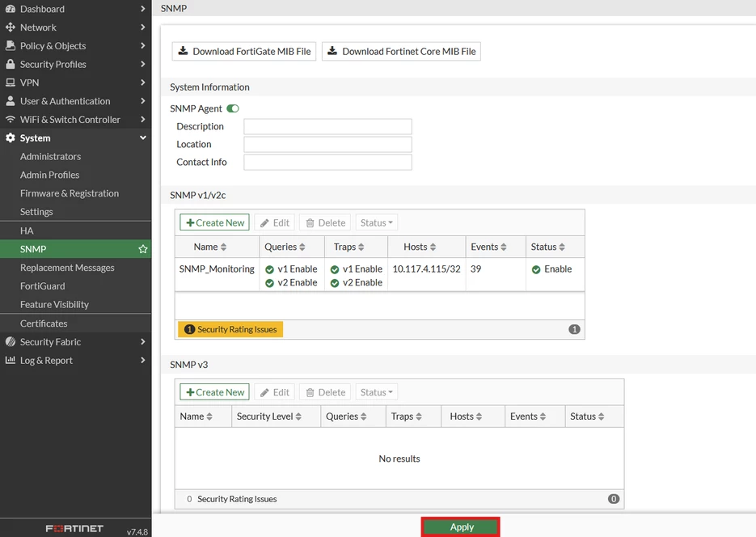Click the SNMP v3 zero count badge
This screenshot has width=756, height=537.
click(x=613, y=499)
